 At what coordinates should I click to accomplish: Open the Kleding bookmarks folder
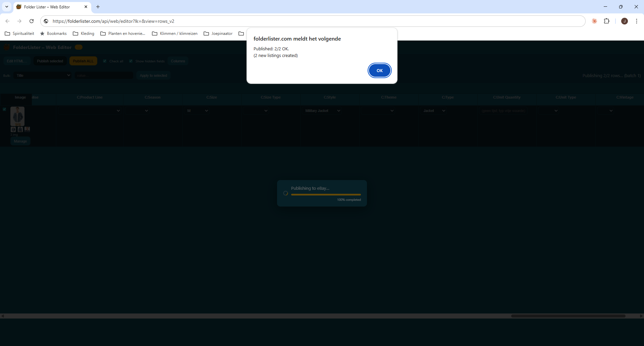[84, 34]
